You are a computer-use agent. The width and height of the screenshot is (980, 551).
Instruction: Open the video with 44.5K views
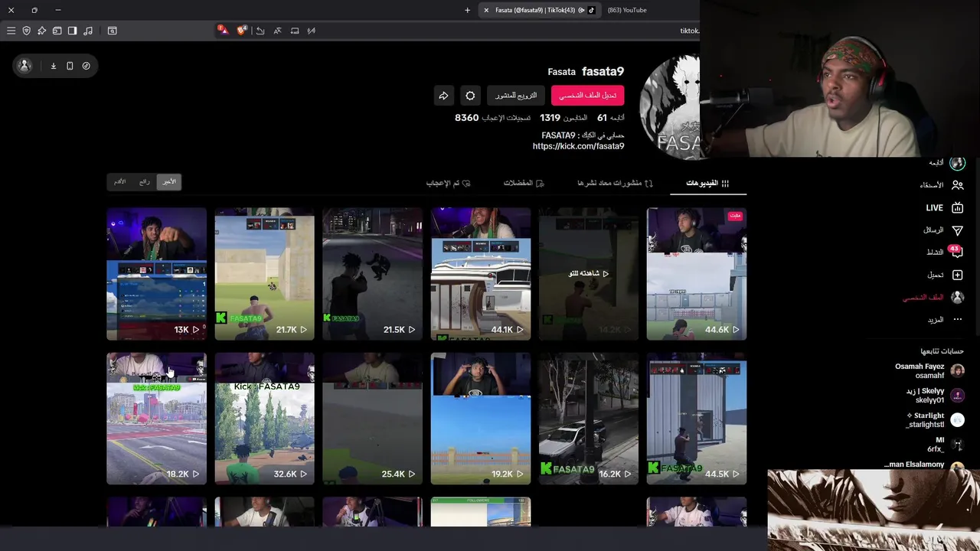click(x=696, y=419)
